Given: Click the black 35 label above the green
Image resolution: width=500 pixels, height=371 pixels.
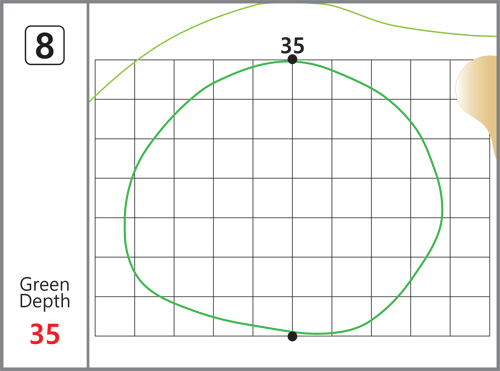Looking at the screenshot, I should (x=292, y=46).
